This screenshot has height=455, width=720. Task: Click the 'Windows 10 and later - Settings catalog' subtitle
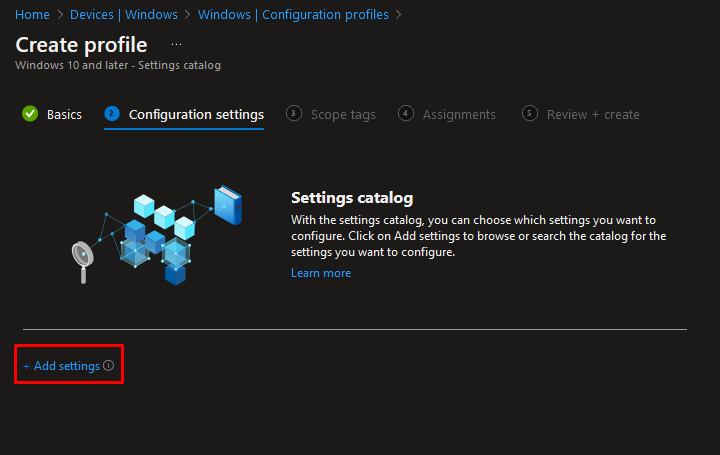point(118,65)
